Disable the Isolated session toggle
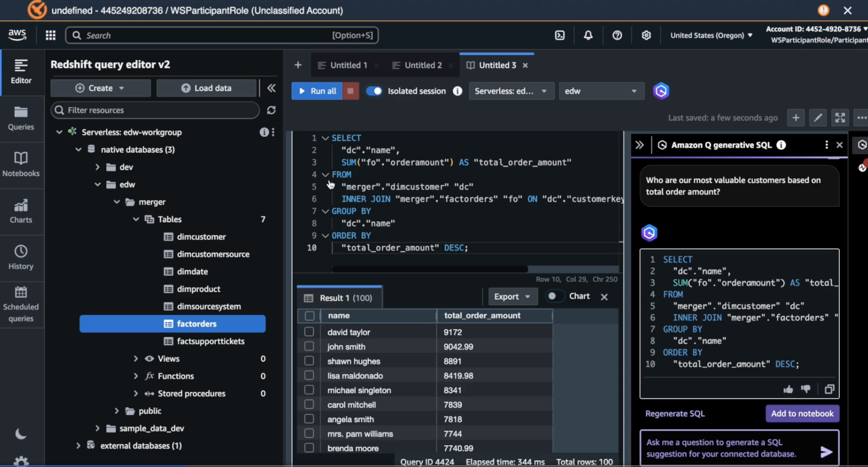 tap(374, 91)
